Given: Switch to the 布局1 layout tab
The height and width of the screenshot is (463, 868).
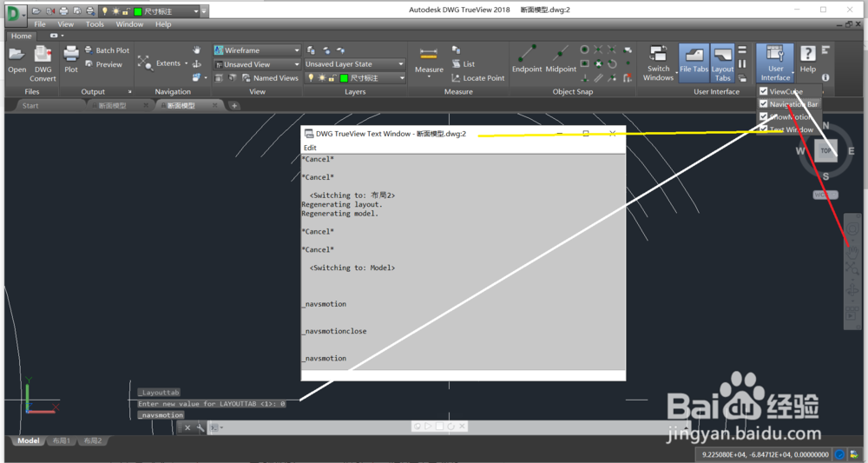Looking at the screenshot, I should (x=62, y=440).
